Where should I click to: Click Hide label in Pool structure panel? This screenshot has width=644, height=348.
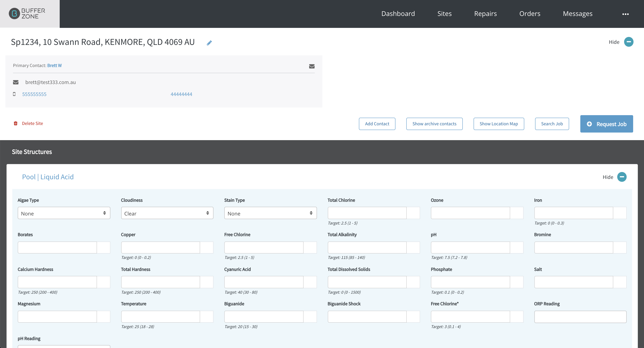click(608, 177)
